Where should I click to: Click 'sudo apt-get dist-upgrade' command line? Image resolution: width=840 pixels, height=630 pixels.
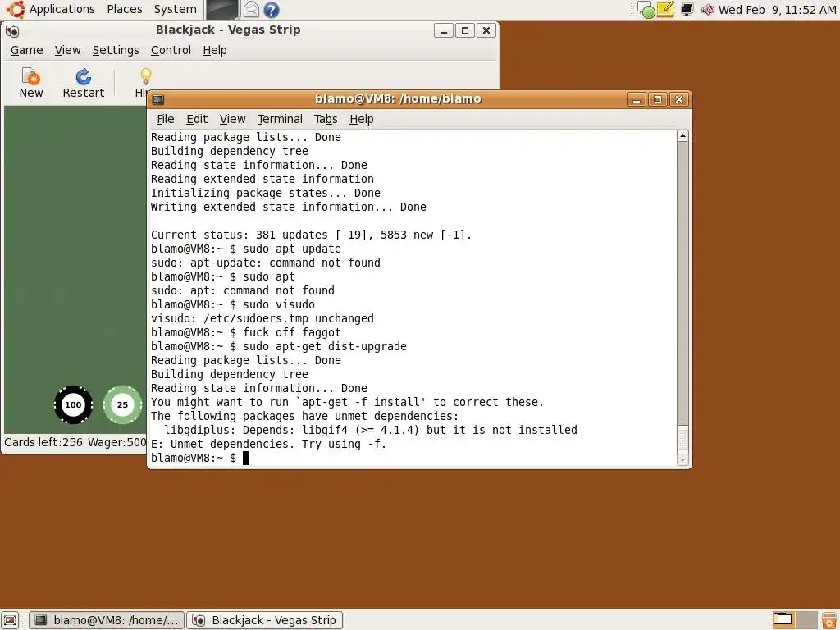[x=279, y=347]
